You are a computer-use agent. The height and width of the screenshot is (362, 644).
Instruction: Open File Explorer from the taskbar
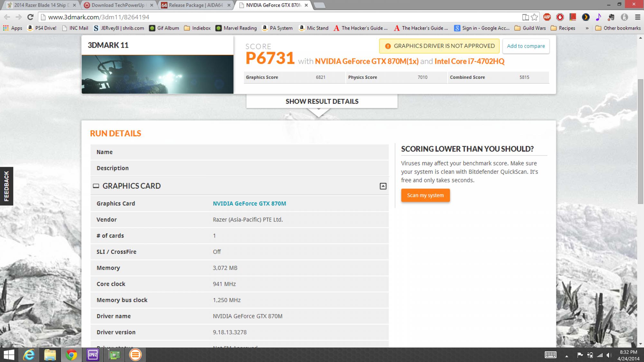click(x=50, y=355)
